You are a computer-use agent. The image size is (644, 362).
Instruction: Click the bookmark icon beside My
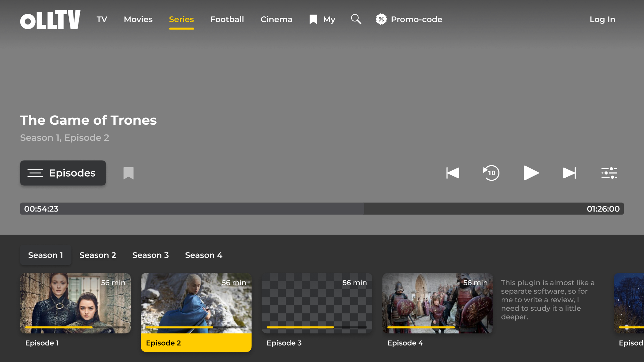(313, 19)
